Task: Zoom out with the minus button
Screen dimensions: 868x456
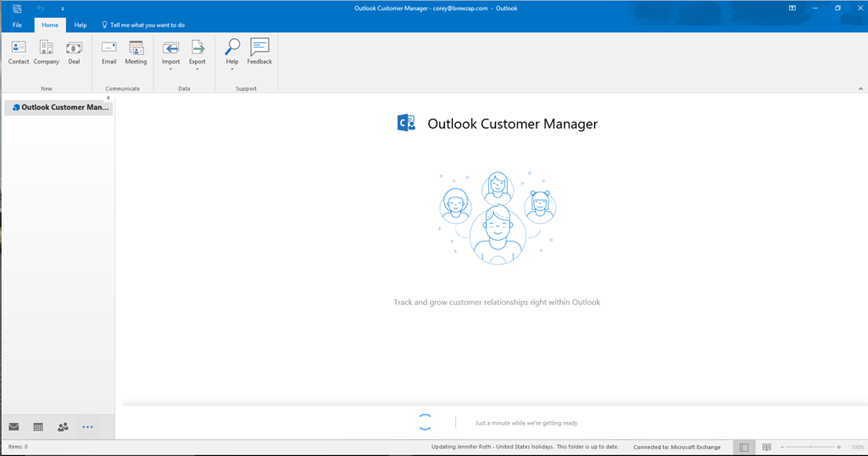Action: [782, 448]
